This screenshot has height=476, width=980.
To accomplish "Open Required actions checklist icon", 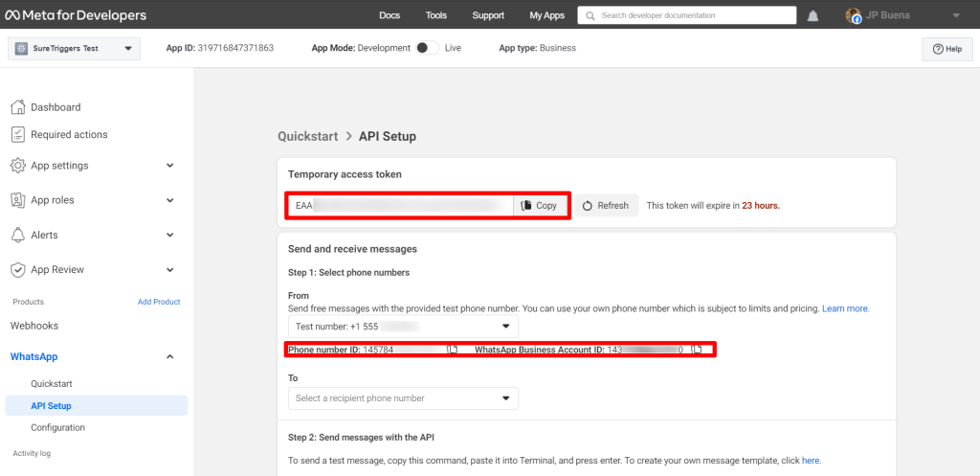I will click(18, 134).
